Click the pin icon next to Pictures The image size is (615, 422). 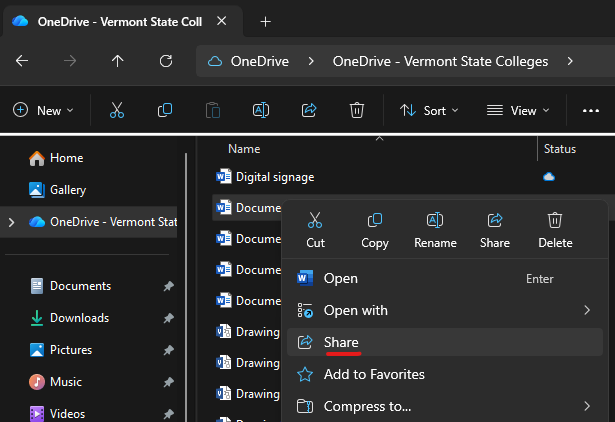pyautogui.click(x=169, y=350)
